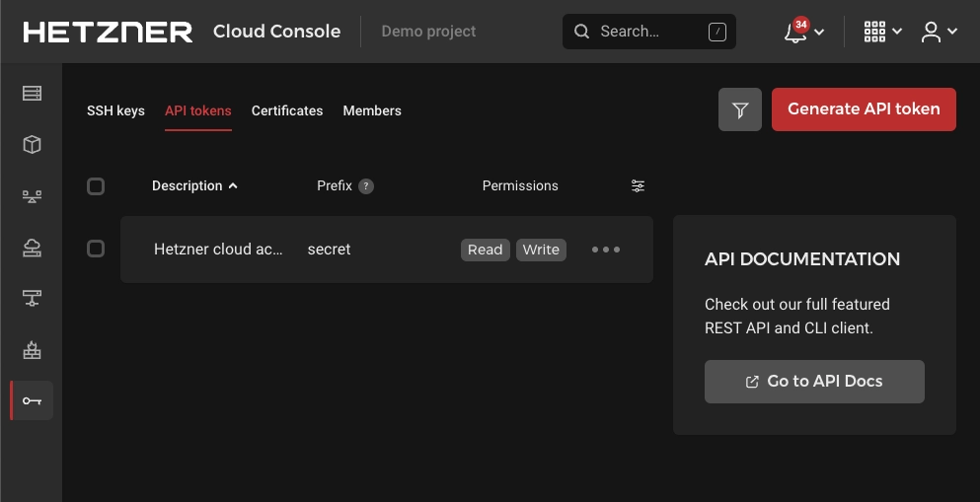Toggle the select-all tokens checkbox
Viewport: 980px width, 502px height.
coord(96,186)
